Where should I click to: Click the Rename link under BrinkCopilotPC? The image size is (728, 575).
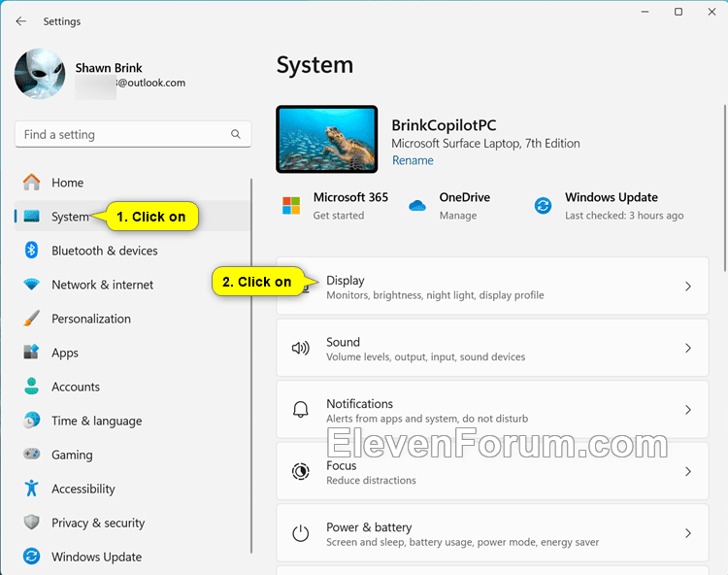pos(413,160)
